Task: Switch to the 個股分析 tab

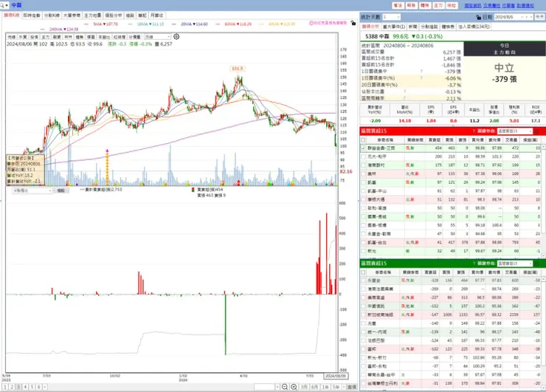Action: point(114,16)
